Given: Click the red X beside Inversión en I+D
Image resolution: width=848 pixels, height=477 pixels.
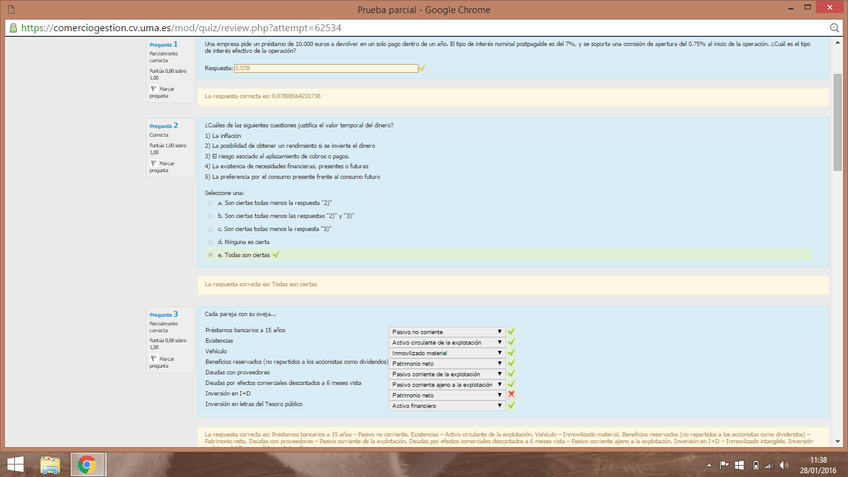Looking at the screenshot, I should click(x=511, y=395).
